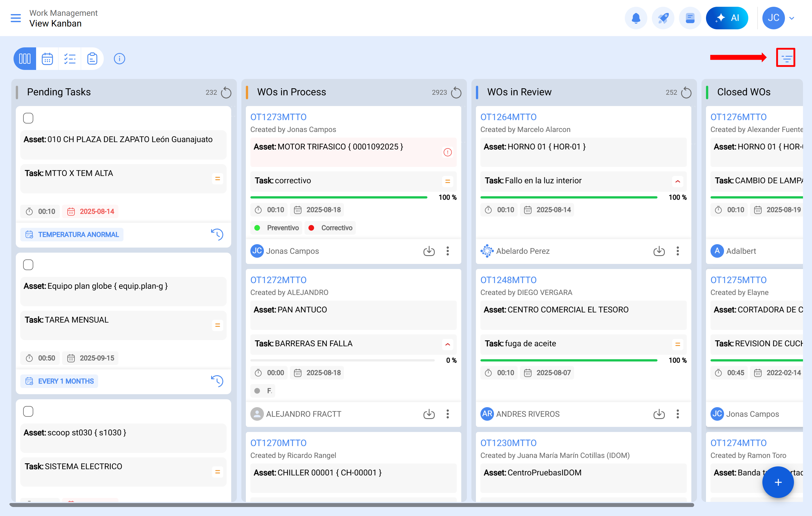
Task: Open the filter icon highlighted in red
Action: (785, 58)
